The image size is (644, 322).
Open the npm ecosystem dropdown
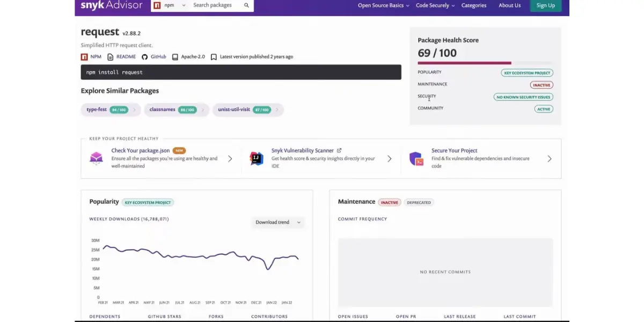coord(175,5)
